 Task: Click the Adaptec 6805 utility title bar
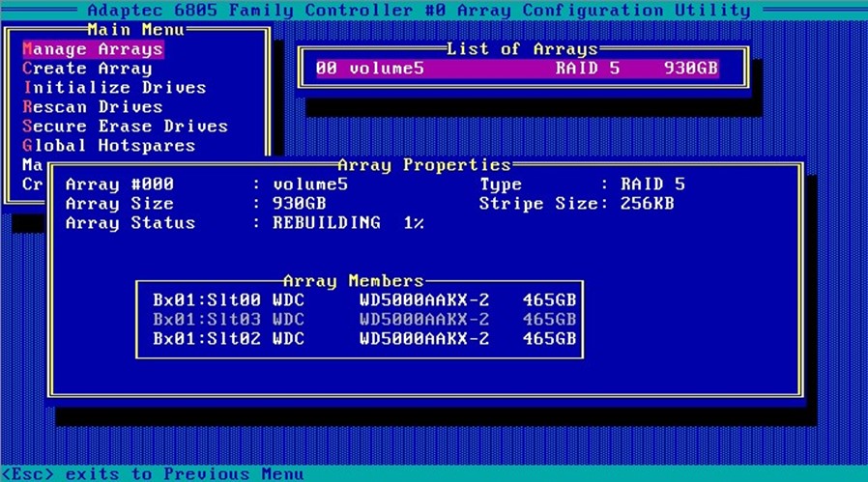pyautogui.click(x=419, y=11)
